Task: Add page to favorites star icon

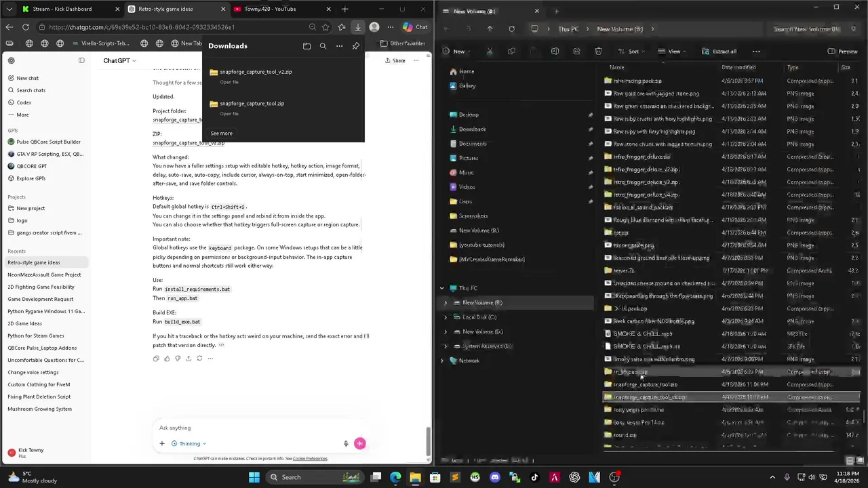Action: (325, 27)
